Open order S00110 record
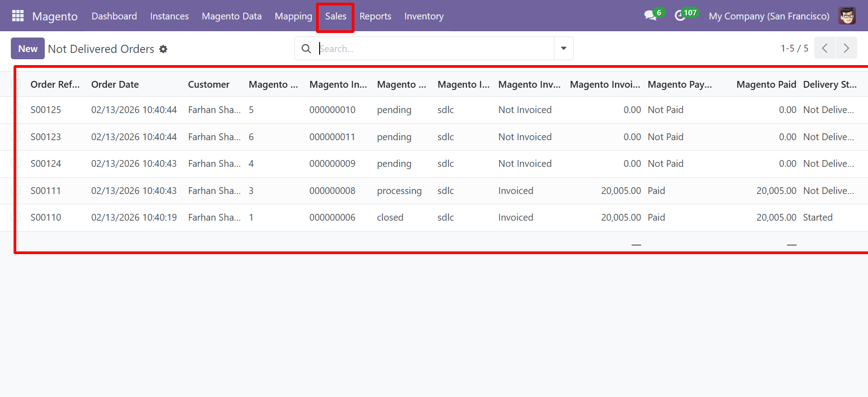868x397 pixels. 46,217
